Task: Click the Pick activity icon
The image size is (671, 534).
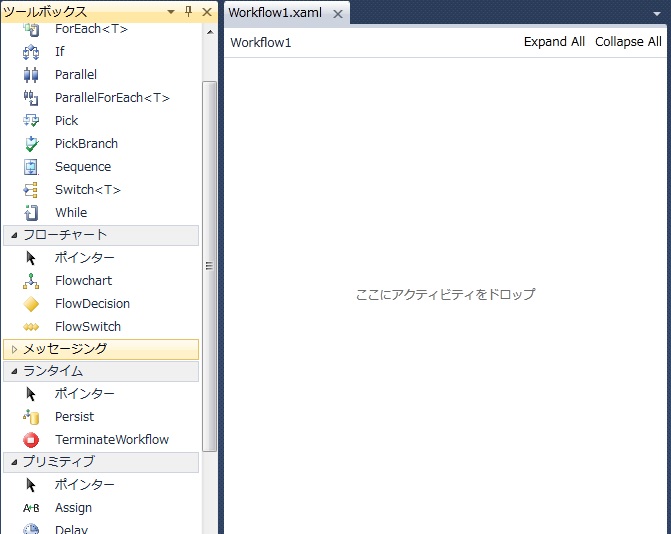Action: [31, 121]
